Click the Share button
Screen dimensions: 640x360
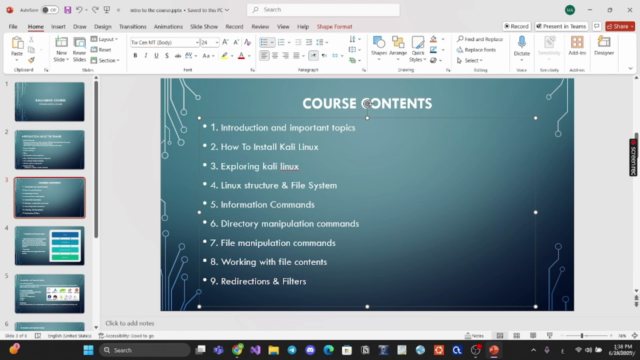pyautogui.click(x=620, y=26)
